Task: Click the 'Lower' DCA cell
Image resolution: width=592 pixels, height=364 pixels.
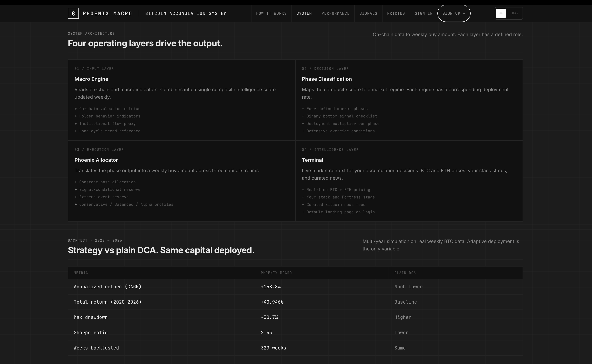Action: pos(401,333)
